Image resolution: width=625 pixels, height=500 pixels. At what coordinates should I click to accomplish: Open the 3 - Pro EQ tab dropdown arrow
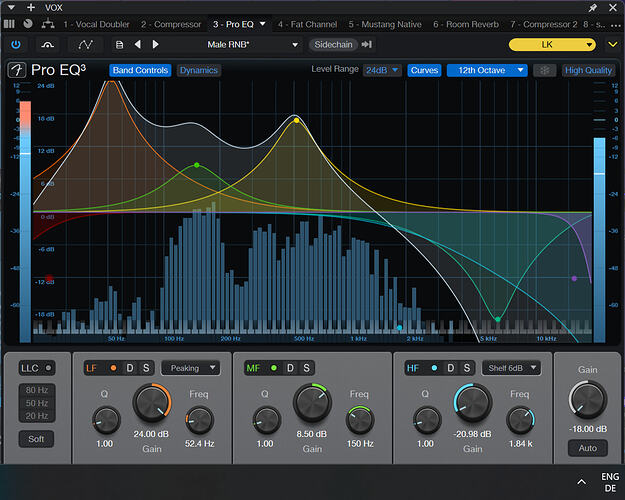[263, 24]
